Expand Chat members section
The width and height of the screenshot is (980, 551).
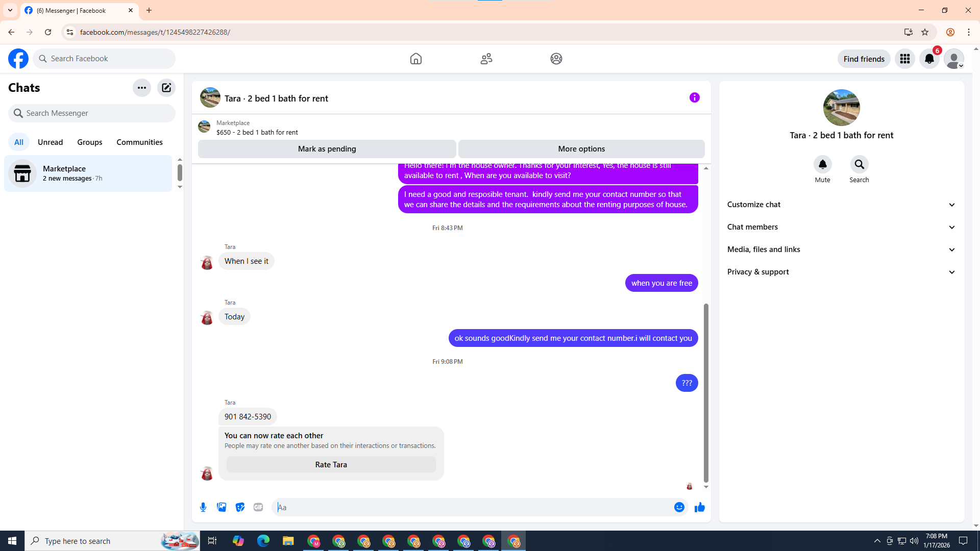[841, 227]
